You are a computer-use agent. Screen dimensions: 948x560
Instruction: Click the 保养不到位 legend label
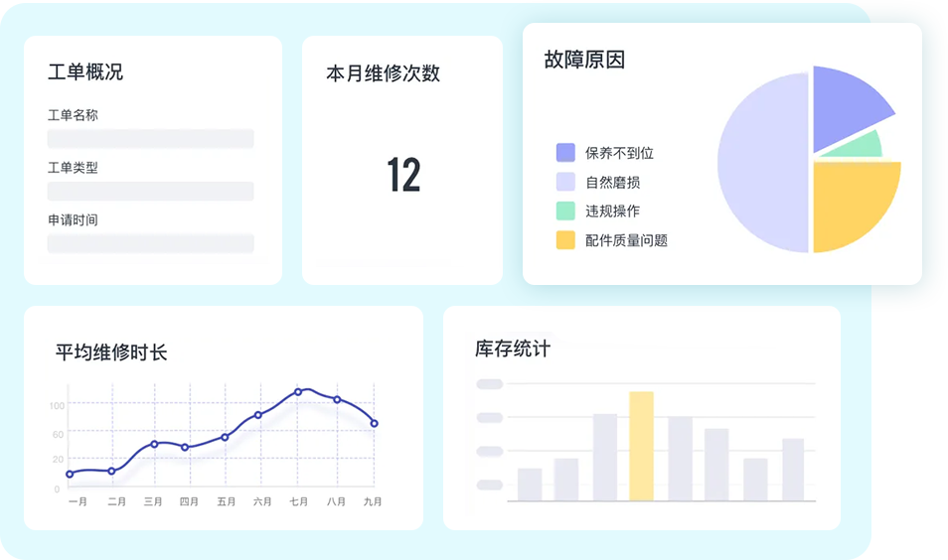619,153
